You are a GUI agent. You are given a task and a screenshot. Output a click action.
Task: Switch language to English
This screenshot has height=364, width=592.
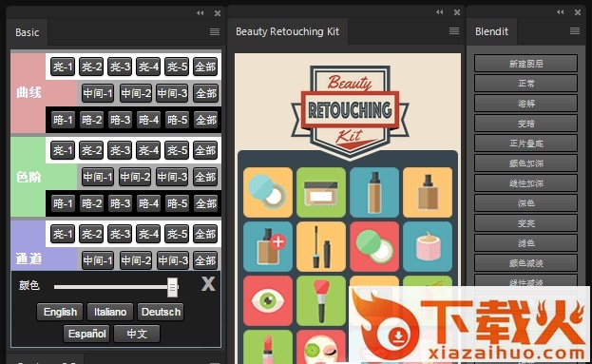point(60,312)
